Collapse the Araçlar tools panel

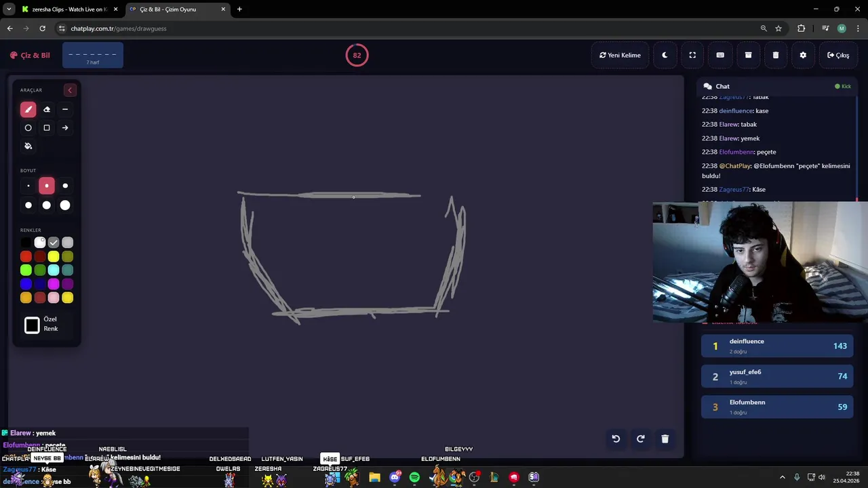69,90
